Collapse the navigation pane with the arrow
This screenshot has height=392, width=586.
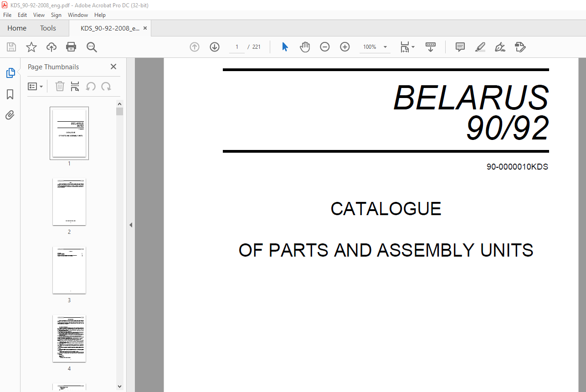click(131, 225)
